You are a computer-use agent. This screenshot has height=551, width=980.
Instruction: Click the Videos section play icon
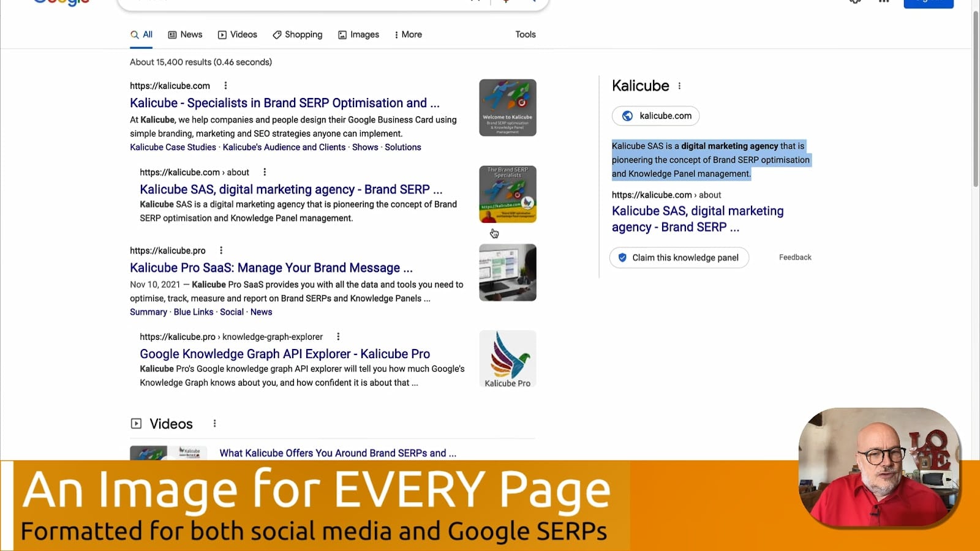(x=136, y=424)
